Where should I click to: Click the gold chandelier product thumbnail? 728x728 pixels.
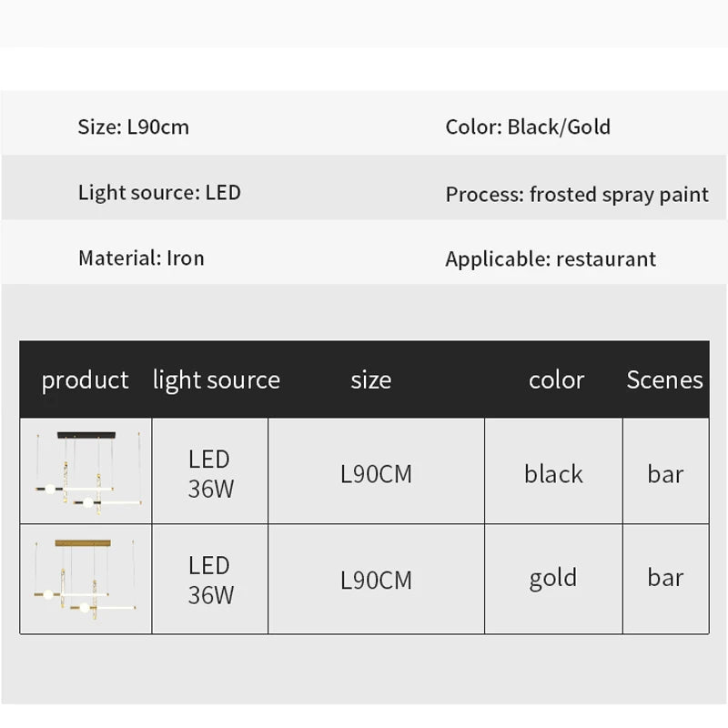(x=86, y=579)
